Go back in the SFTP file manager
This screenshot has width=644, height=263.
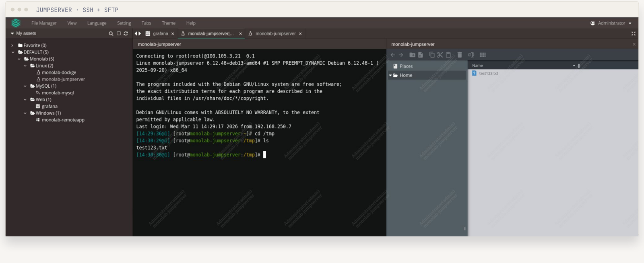[393, 55]
